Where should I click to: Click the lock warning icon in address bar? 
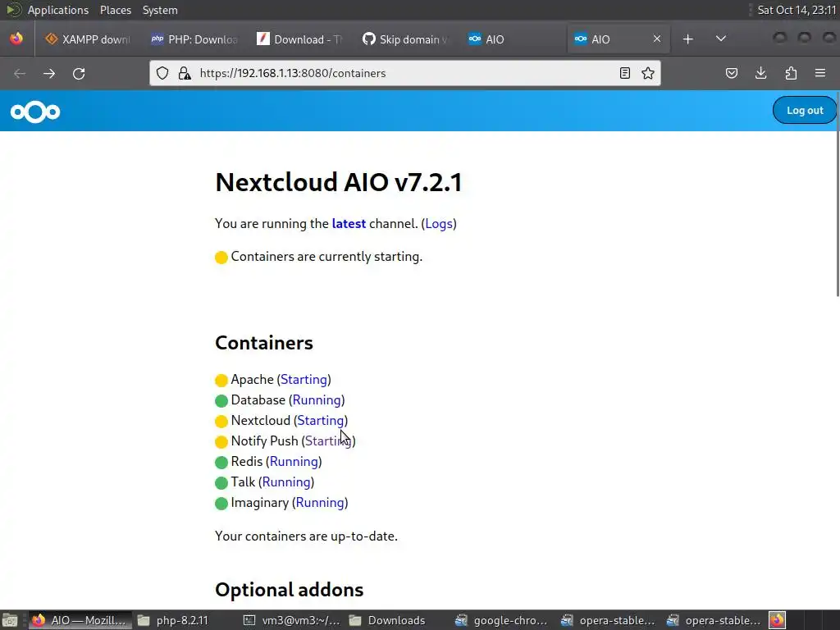(x=185, y=73)
